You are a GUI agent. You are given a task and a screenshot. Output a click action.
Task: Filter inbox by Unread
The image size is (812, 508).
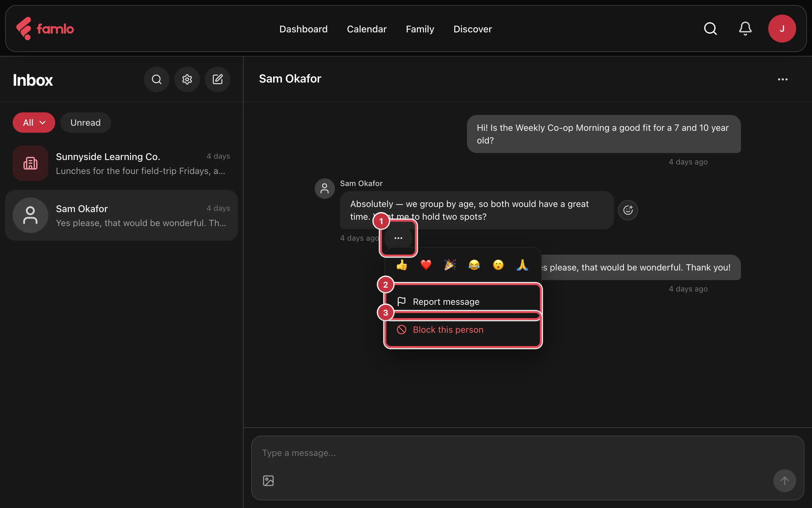[x=86, y=123]
